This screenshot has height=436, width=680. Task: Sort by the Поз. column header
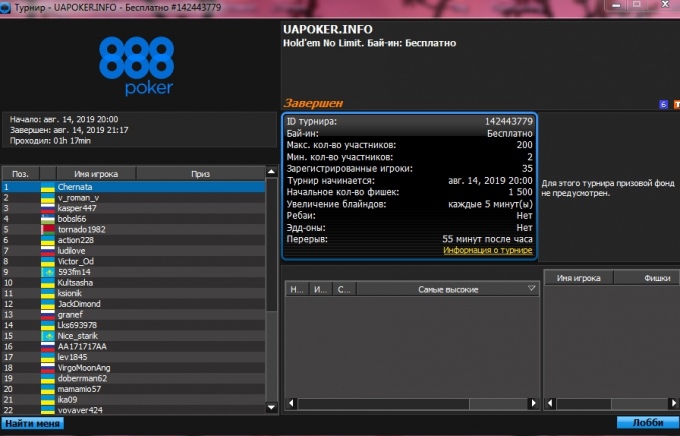pyautogui.click(x=20, y=174)
